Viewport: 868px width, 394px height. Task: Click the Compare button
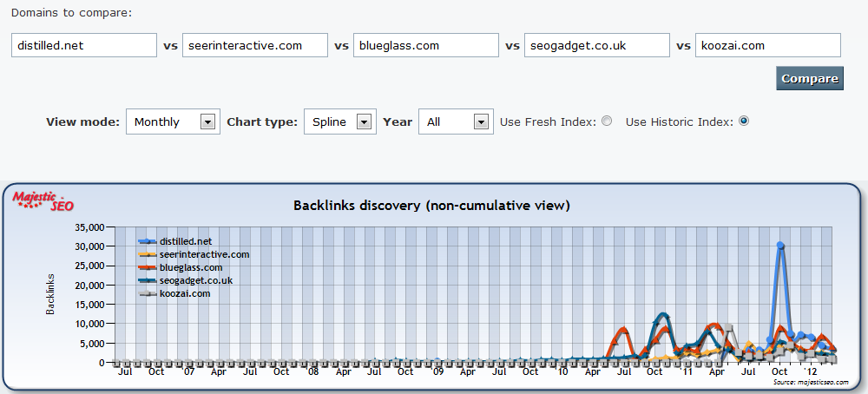tap(809, 78)
